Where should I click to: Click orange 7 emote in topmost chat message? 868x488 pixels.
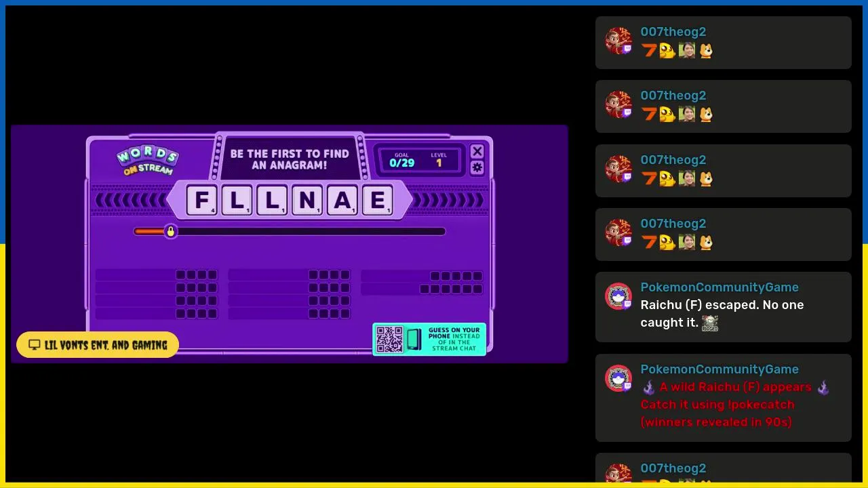point(649,50)
